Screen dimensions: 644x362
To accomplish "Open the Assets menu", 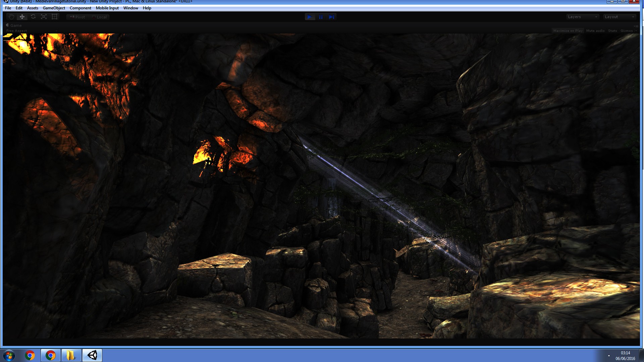I will [33, 8].
